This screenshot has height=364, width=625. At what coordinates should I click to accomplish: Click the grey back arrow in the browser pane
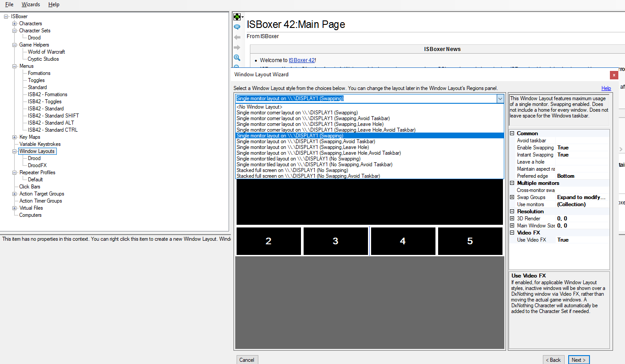point(237,37)
